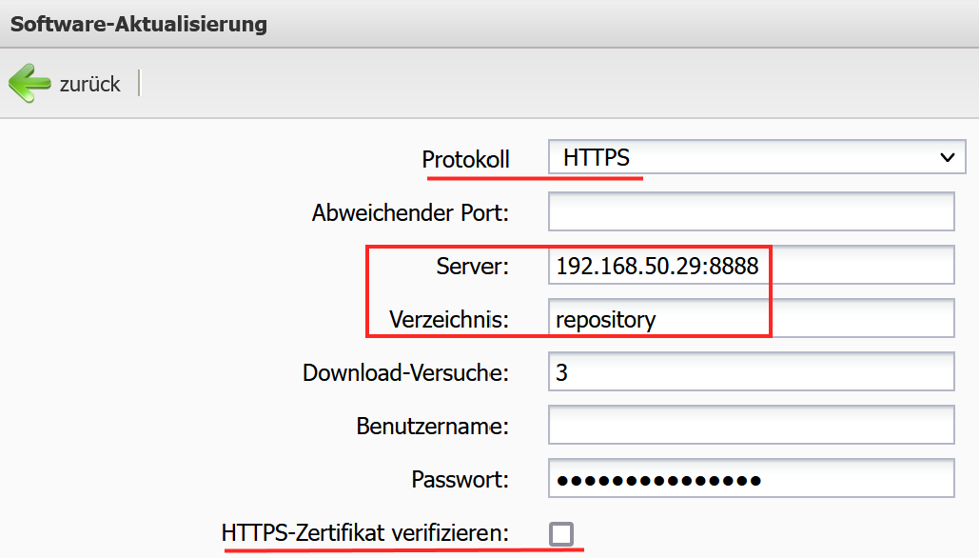Click the 'zurück' link text
Viewport: 980px width, 558px height.
tap(89, 85)
